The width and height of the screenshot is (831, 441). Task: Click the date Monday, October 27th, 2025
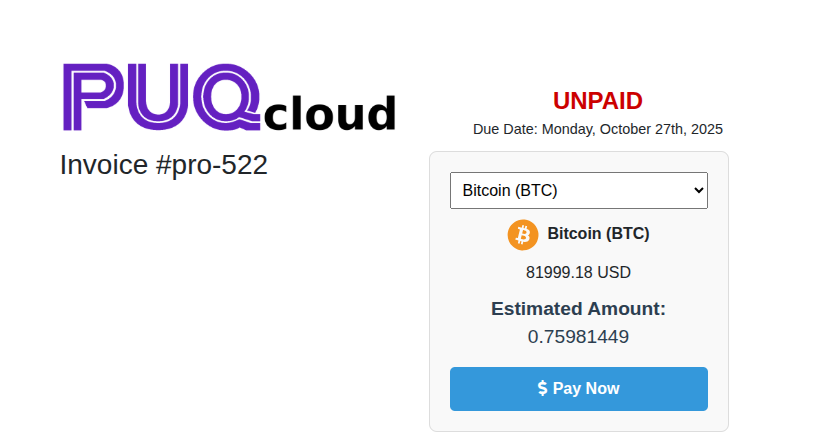click(x=630, y=129)
